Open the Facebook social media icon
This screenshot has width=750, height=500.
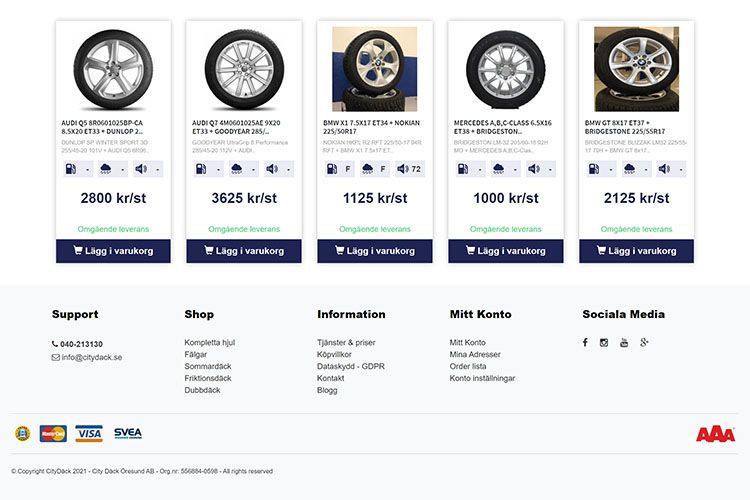[x=585, y=343]
